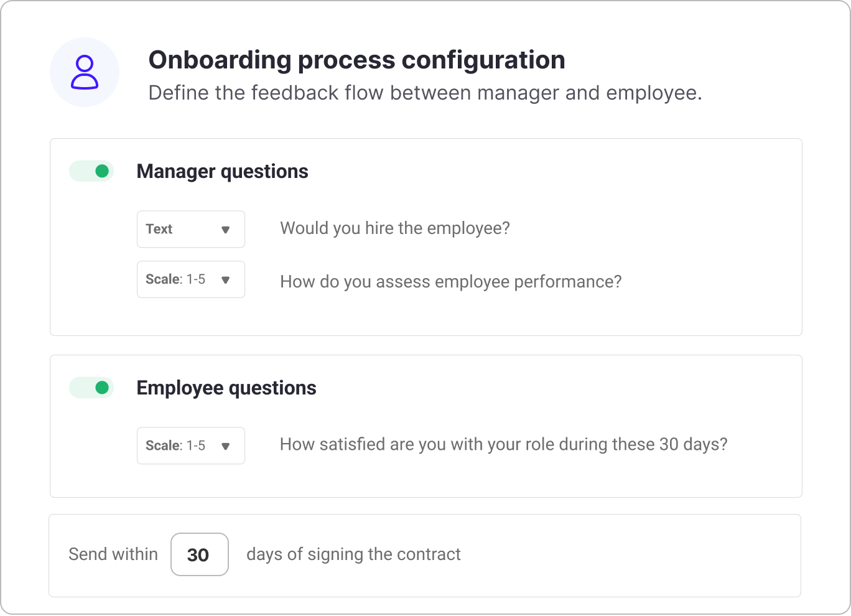Toggle off Manager questions switch
Screen dimensions: 851x616
[x=92, y=171]
